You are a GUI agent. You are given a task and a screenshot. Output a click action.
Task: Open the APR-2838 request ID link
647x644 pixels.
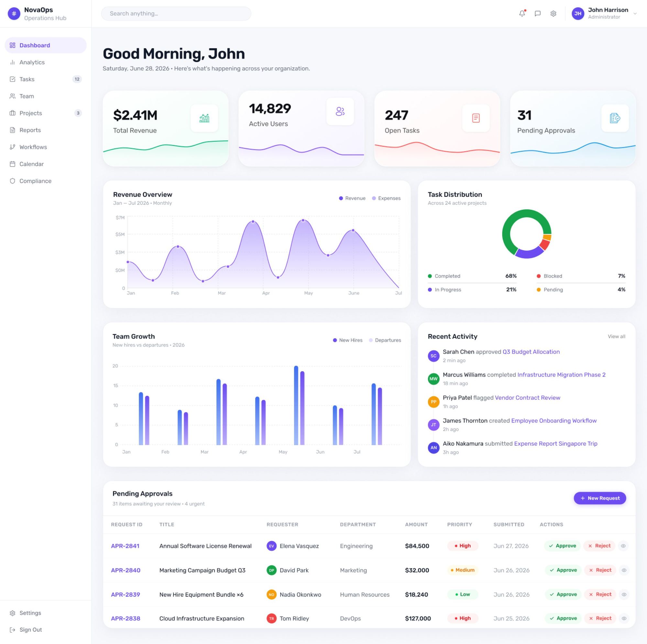[126, 618]
